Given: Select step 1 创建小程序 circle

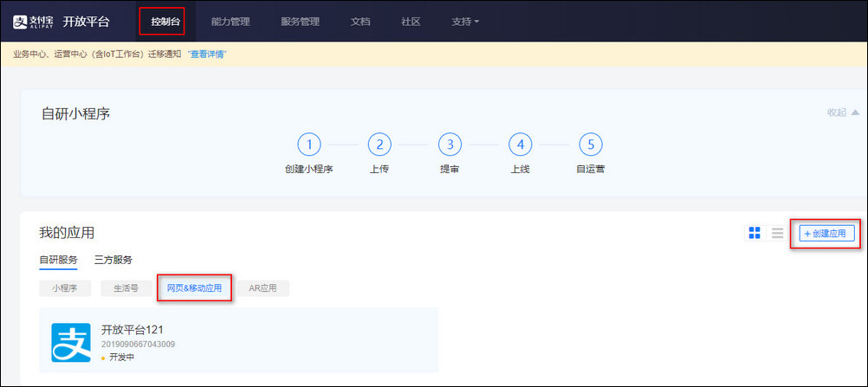Looking at the screenshot, I should 309,144.
